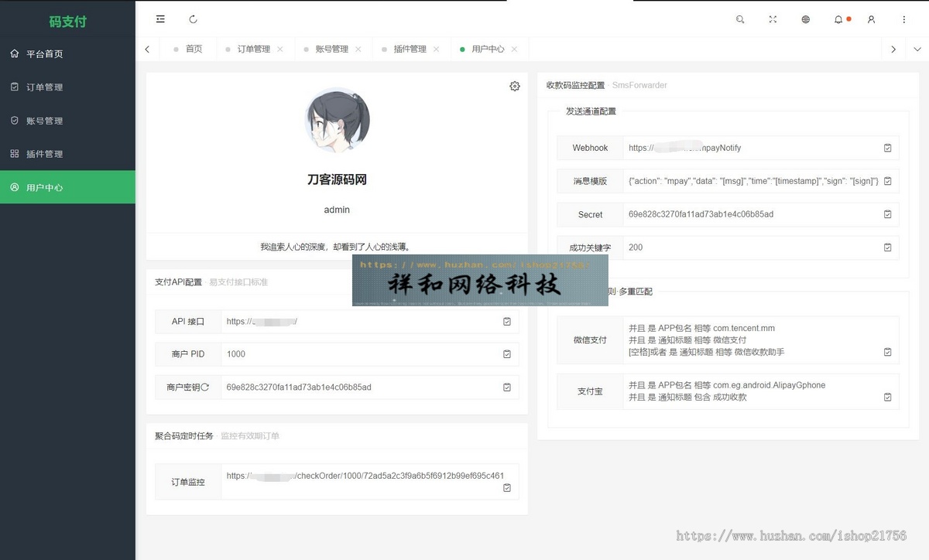Click the 监控有效期订单 subtitle
This screenshot has height=560, width=929.
[250, 435]
